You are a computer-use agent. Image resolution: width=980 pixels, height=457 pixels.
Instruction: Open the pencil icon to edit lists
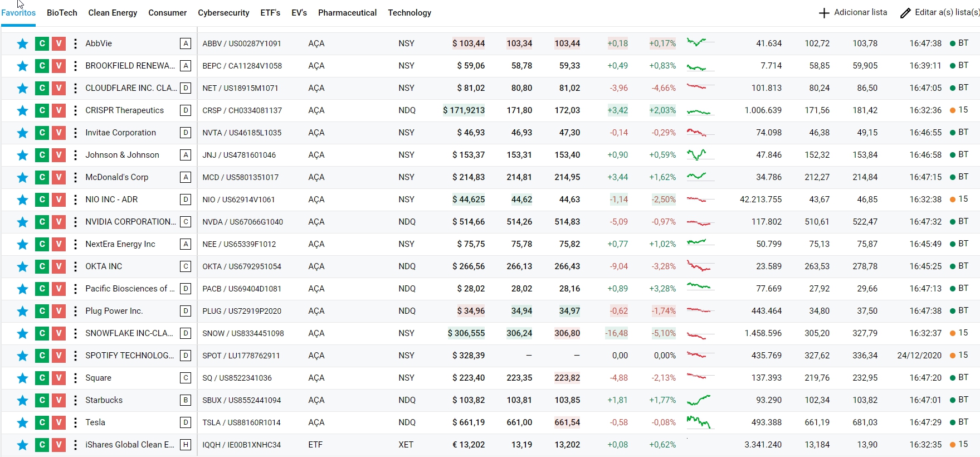pyautogui.click(x=905, y=13)
